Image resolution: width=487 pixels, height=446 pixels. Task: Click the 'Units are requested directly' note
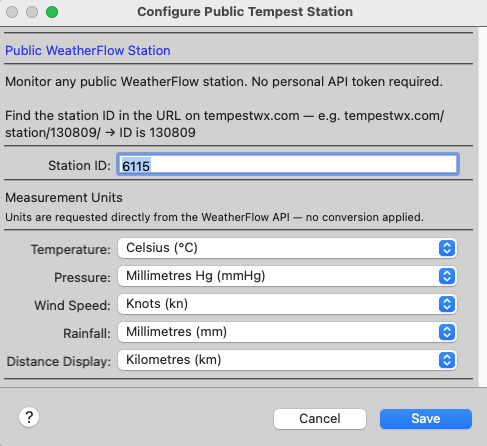pos(214,217)
